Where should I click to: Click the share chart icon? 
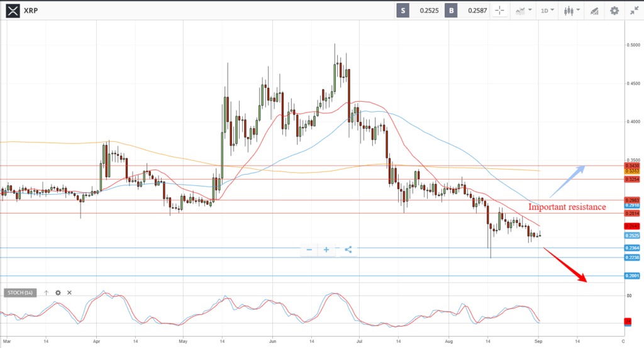[x=348, y=249]
